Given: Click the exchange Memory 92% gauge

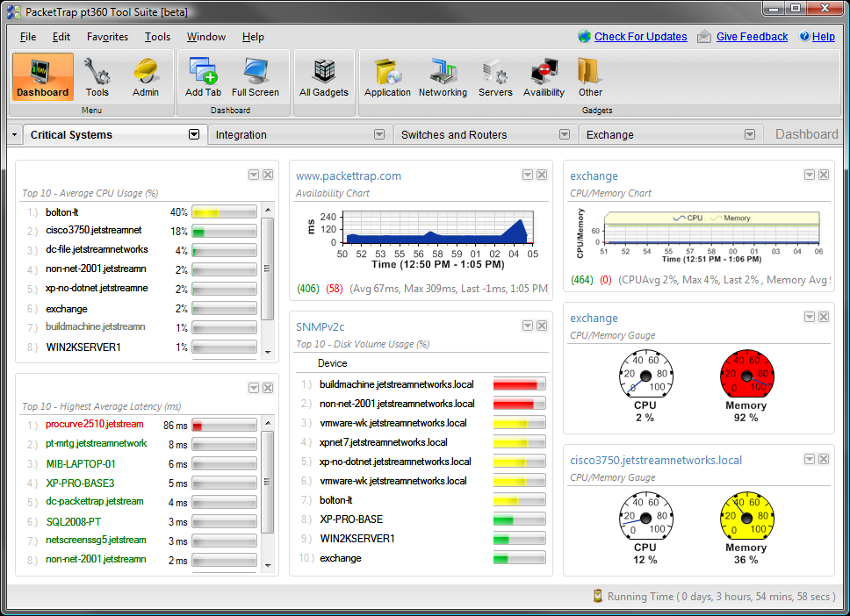Looking at the screenshot, I should click(746, 375).
